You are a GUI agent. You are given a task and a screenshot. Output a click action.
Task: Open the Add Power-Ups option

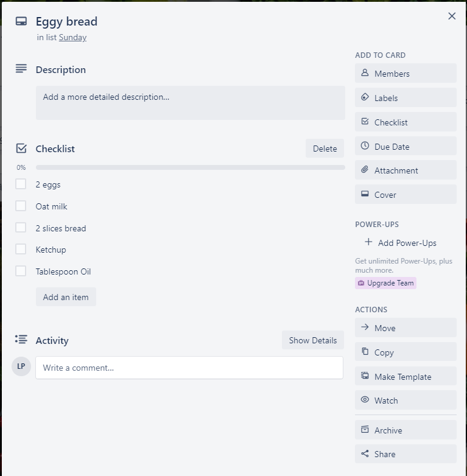tap(401, 242)
